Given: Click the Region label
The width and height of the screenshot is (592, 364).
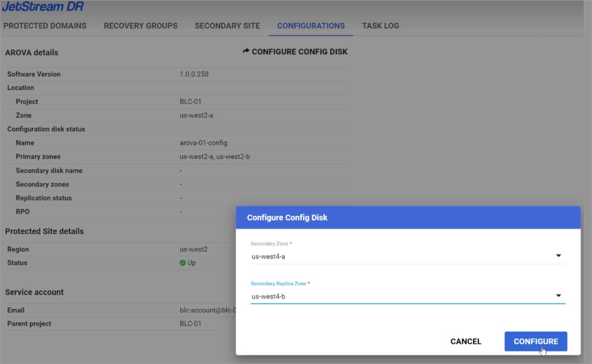Looking at the screenshot, I should (x=18, y=249).
